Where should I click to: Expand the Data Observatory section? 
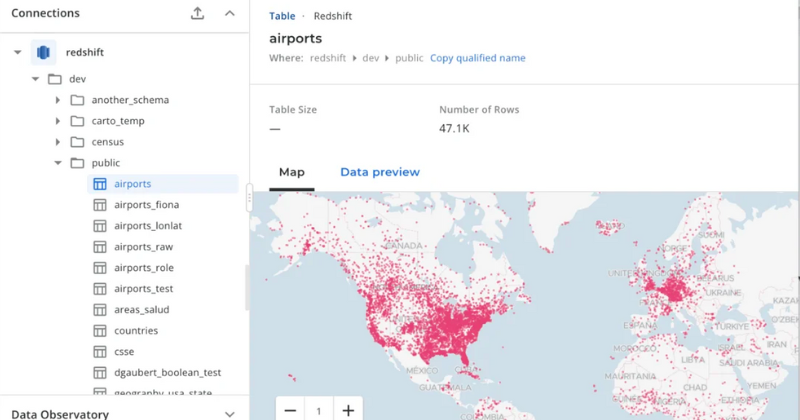click(x=230, y=414)
